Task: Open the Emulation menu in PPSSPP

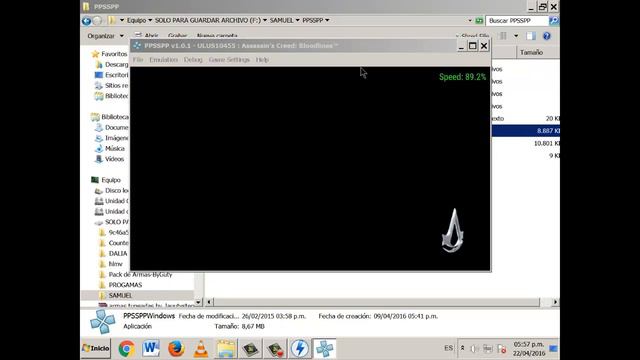Action: (x=163, y=60)
